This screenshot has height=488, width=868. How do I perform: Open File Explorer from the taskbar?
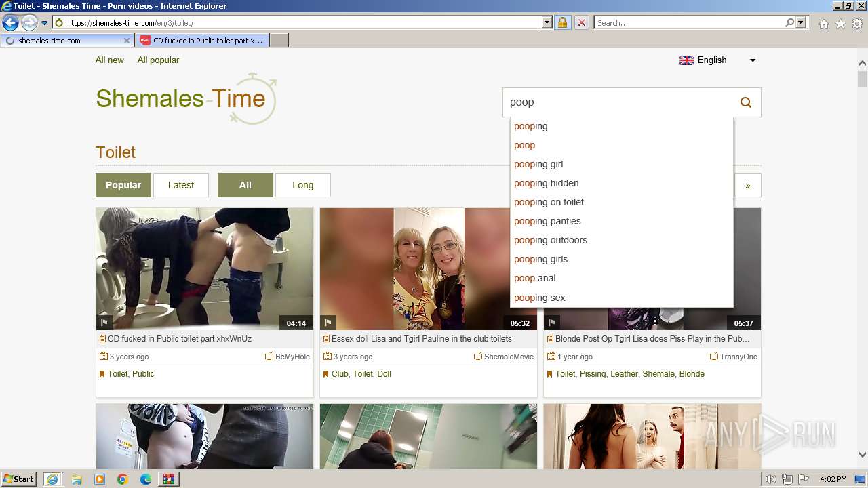(x=76, y=479)
